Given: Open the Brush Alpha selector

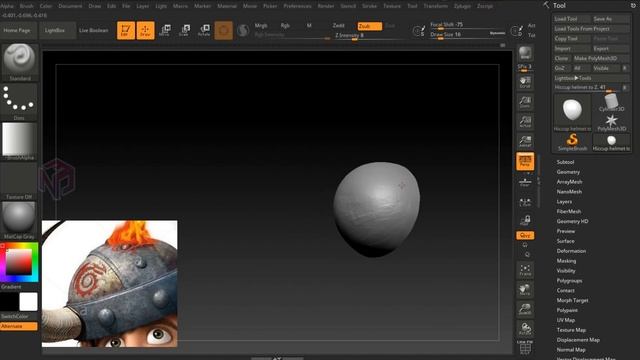Looking at the screenshot, I should 19,141.
